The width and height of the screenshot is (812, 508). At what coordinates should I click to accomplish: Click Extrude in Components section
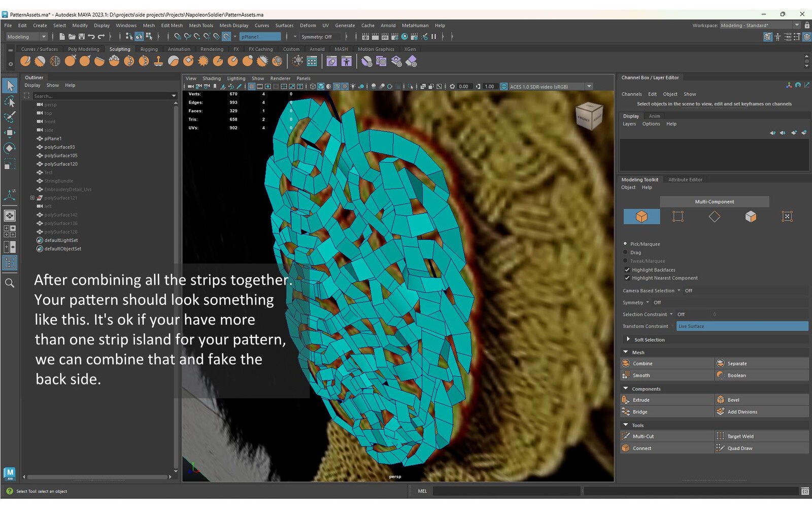(x=667, y=400)
